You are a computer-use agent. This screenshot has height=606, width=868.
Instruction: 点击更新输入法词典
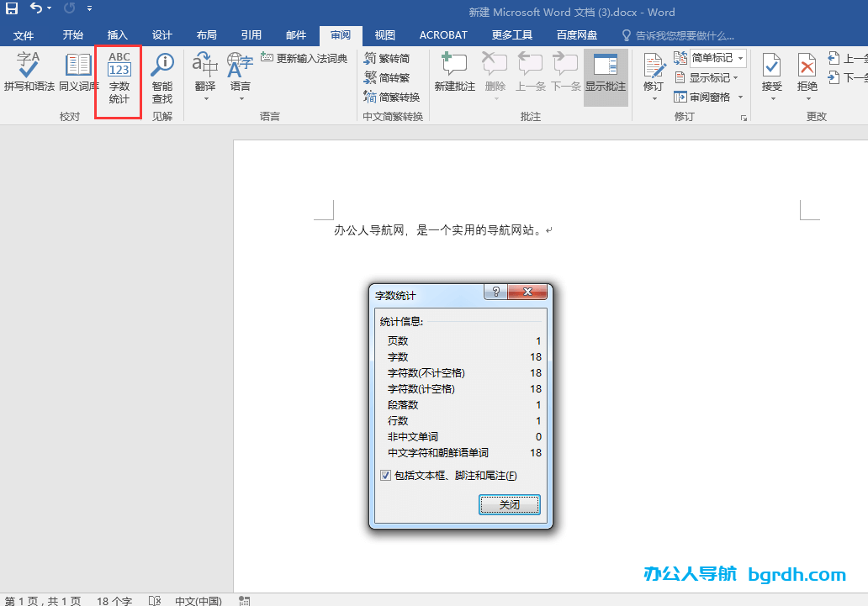click(x=304, y=57)
